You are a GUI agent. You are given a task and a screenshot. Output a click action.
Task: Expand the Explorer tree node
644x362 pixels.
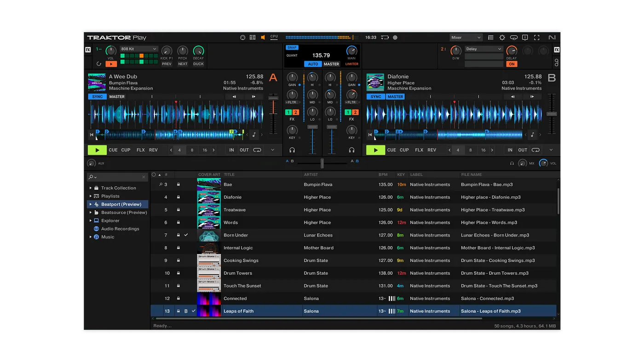click(91, 221)
